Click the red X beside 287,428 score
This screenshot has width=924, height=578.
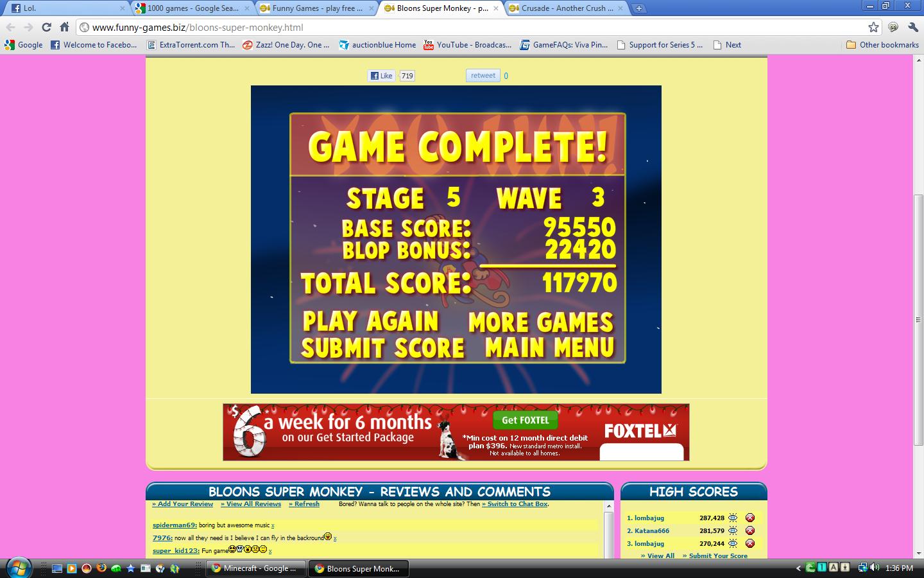(749, 518)
